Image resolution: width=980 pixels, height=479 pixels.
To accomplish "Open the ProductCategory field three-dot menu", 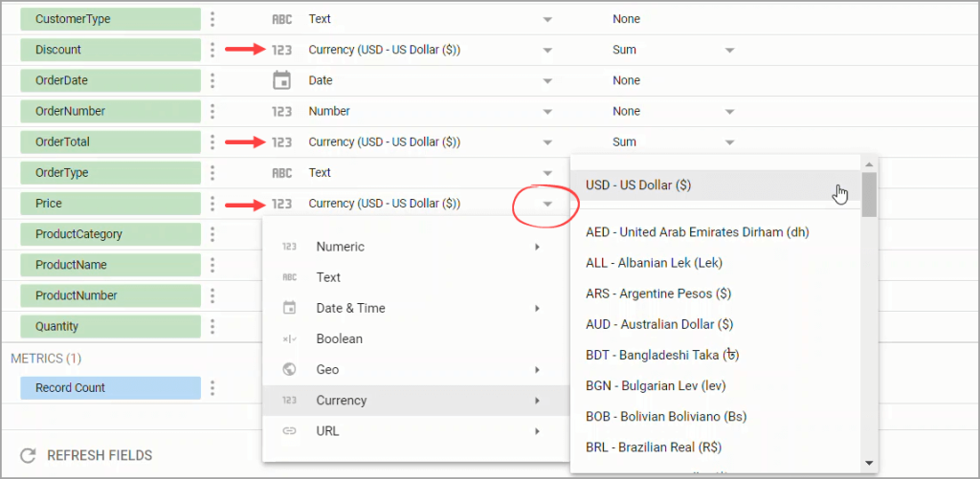I will click(x=212, y=234).
